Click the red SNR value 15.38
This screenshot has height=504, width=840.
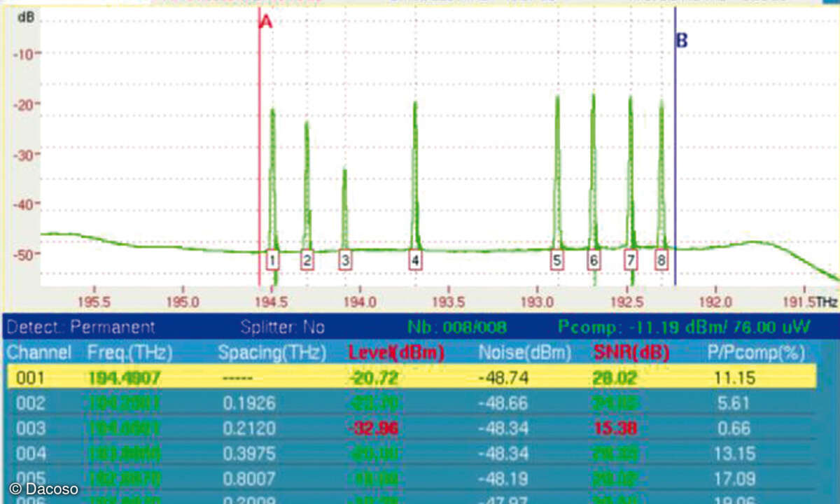[x=614, y=429]
